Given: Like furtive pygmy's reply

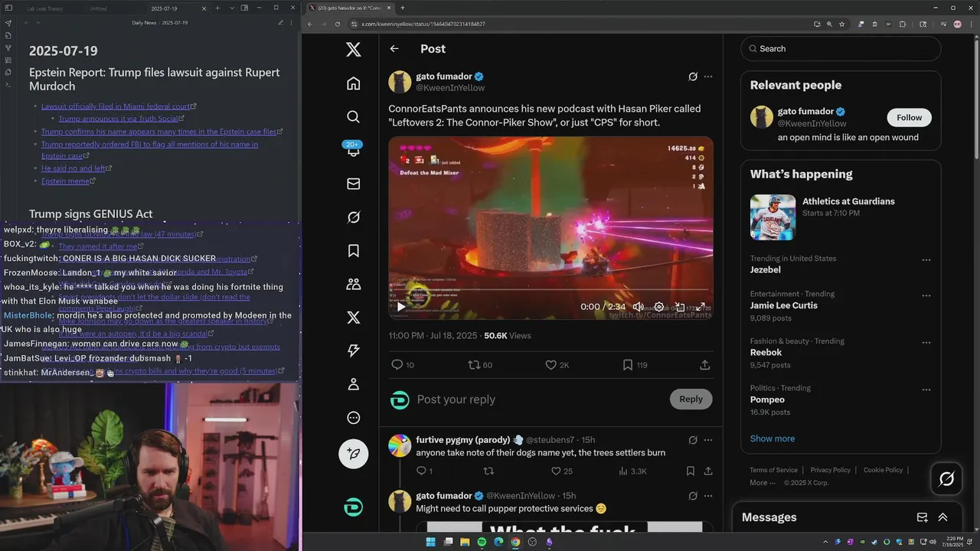Looking at the screenshot, I should click(562, 471).
